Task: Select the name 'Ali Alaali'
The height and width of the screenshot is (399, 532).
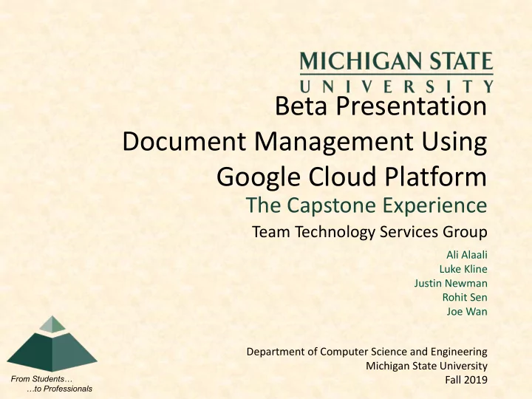Action: (x=467, y=255)
